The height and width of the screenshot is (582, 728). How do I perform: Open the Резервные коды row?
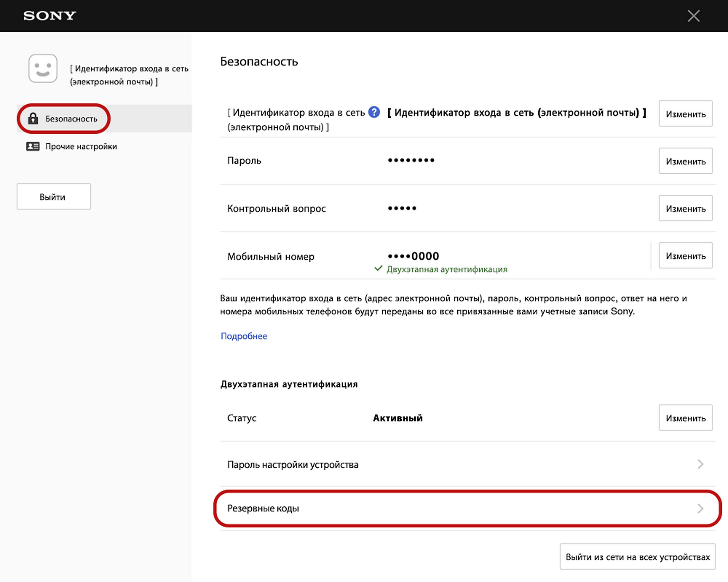468,508
